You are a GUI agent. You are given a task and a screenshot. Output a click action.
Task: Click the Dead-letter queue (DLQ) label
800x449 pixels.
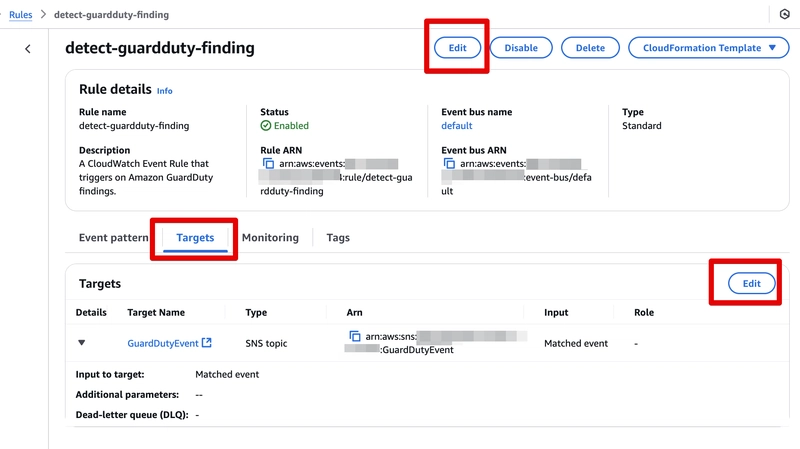click(x=132, y=415)
